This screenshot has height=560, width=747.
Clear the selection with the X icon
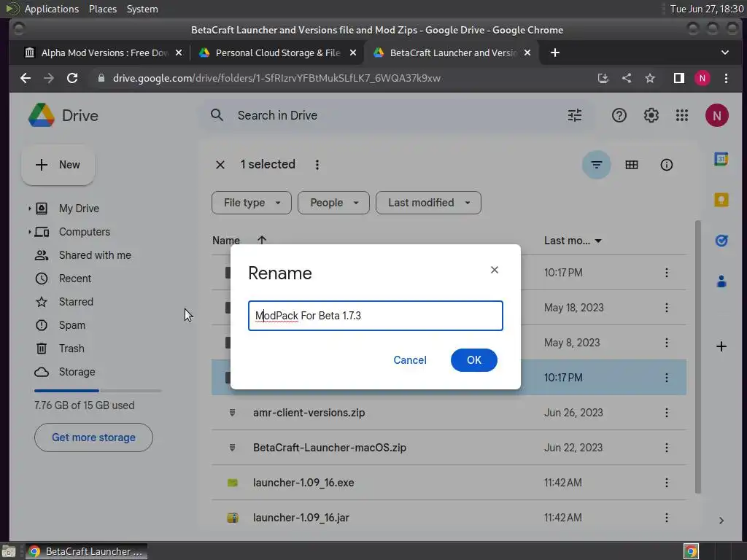click(220, 165)
